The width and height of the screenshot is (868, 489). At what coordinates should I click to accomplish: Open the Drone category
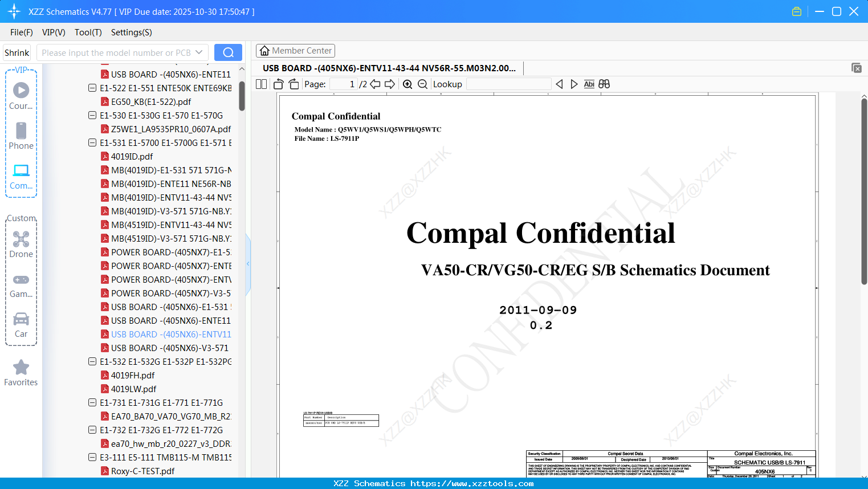[x=21, y=244]
